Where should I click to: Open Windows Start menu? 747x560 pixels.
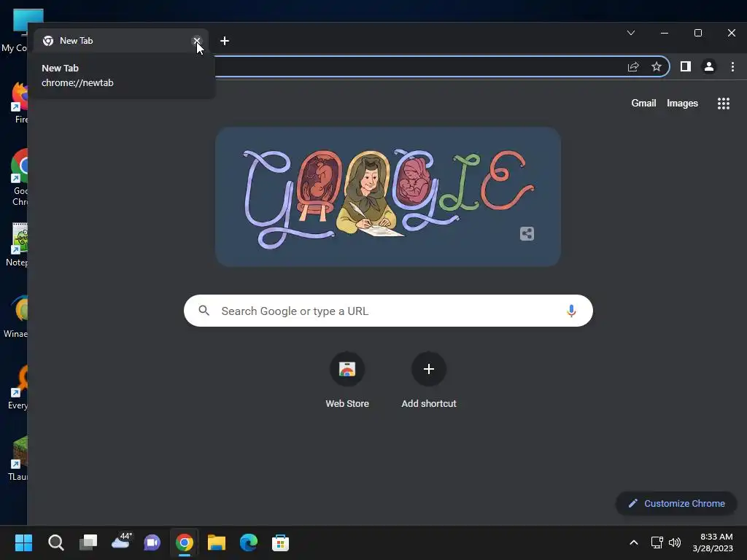pos(23,542)
